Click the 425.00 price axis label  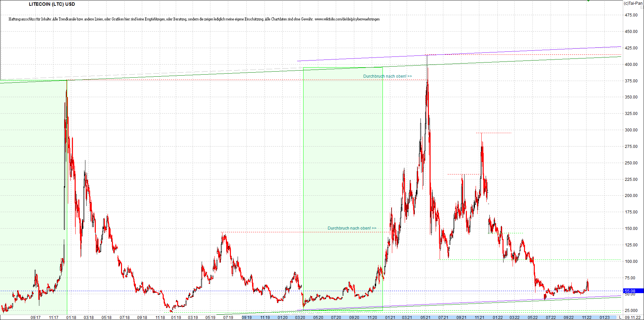point(631,48)
